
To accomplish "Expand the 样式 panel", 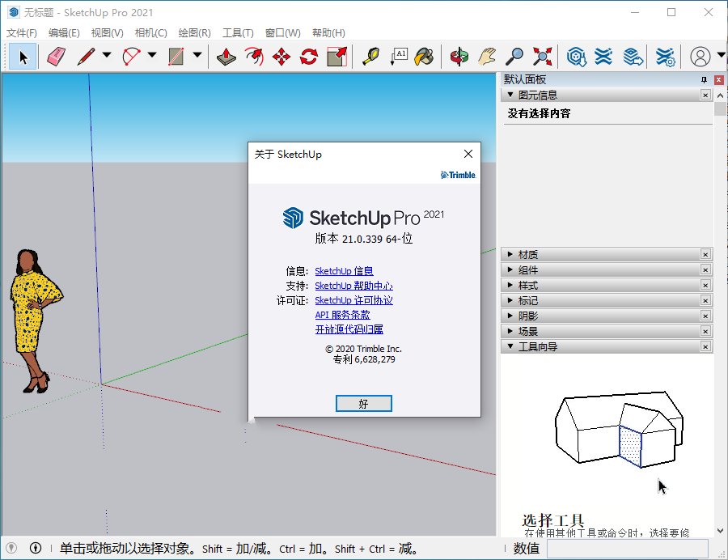I will tap(510, 285).
